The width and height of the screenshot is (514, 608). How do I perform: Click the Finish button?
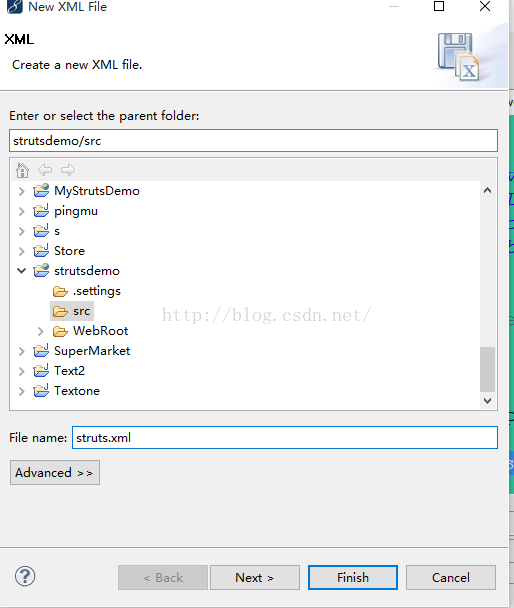353,577
